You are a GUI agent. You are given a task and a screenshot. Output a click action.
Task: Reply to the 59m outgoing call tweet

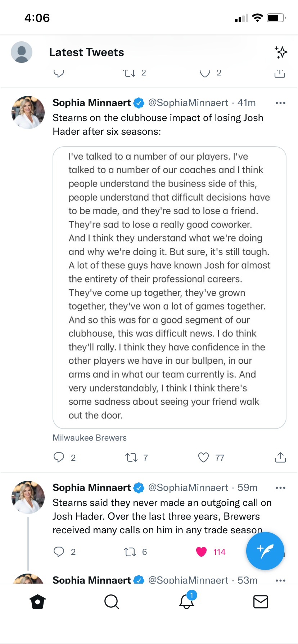[x=59, y=552]
